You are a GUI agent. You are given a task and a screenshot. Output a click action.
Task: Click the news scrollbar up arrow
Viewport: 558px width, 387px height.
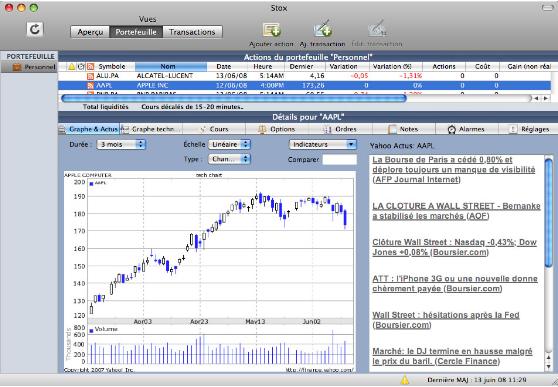click(x=549, y=356)
